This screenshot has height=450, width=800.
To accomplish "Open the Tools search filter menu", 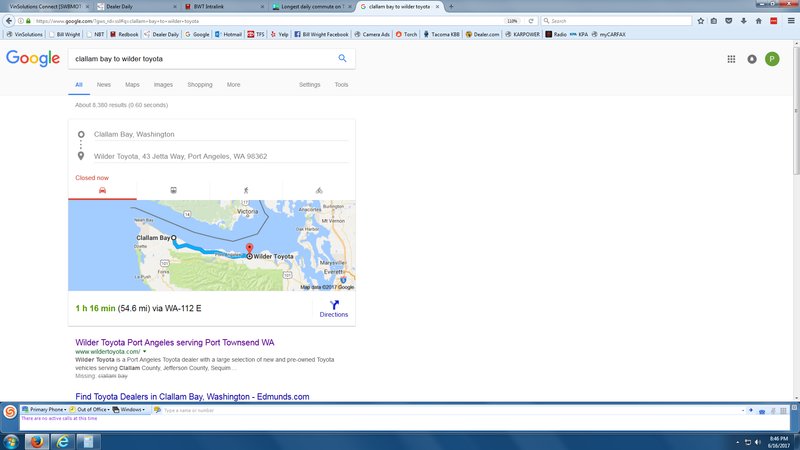I will (x=341, y=85).
